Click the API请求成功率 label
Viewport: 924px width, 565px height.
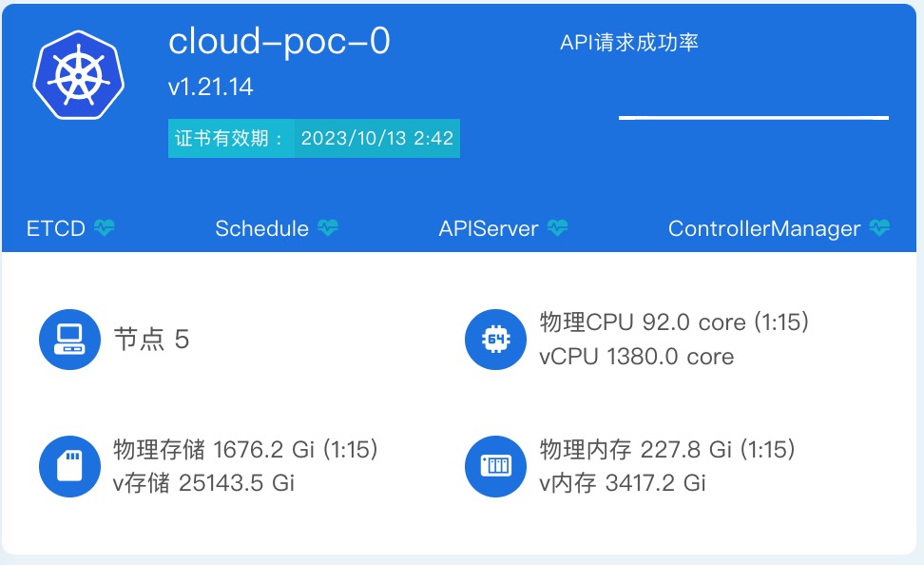pos(629,43)
